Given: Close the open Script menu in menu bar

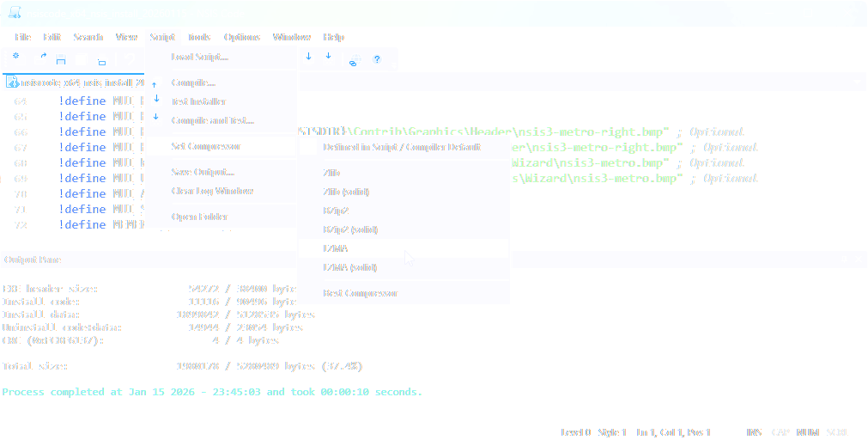Looking at the screenshot, I should click(162, 37).
